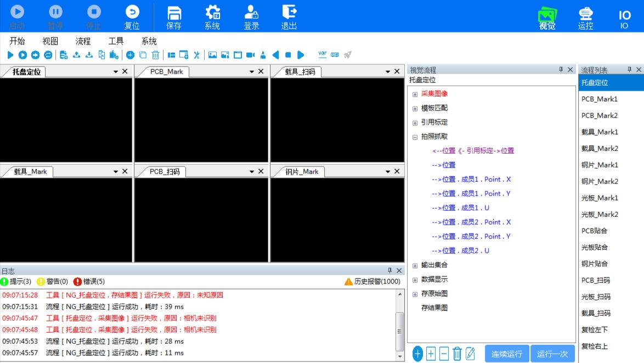Screen dimensions: 644x363
Task: Click the bottom trash delete-tool button
Action: [x=457, y=354]
